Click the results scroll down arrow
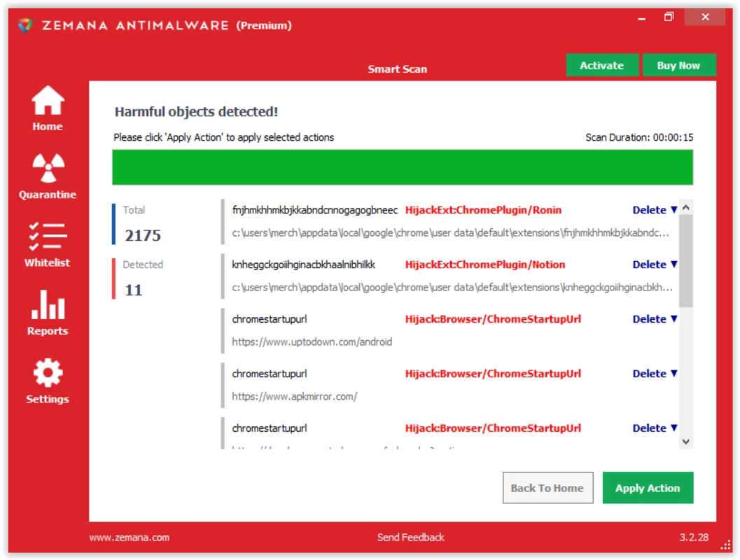 point(686,442)
